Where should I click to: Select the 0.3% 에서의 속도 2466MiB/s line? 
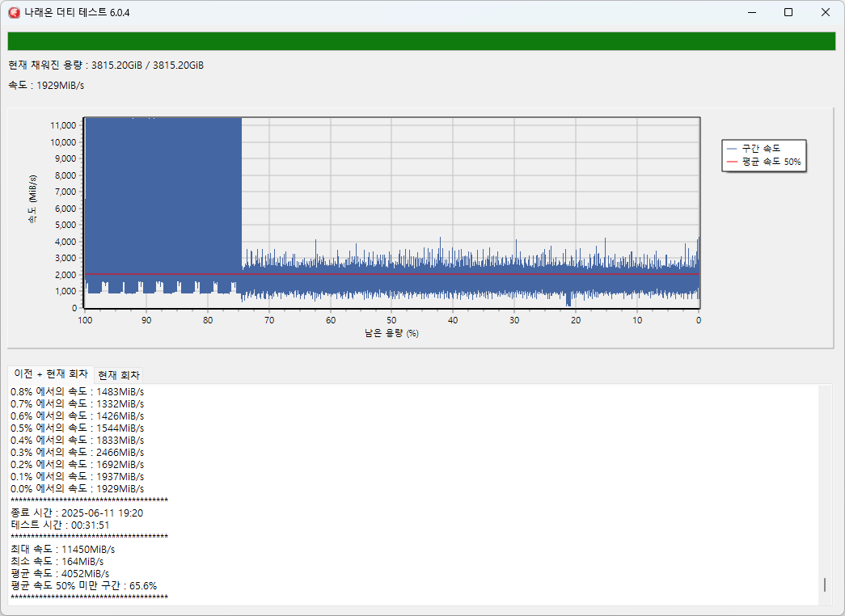point(77,452)
